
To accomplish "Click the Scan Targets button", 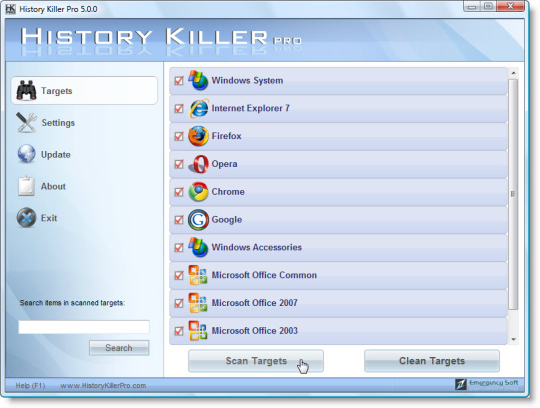I will click(256, 361).
